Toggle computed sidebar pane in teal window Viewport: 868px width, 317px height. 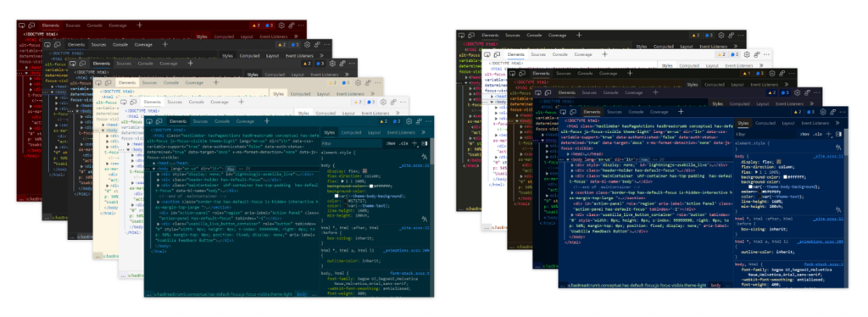pyautogui.click(x=424, y=143)
